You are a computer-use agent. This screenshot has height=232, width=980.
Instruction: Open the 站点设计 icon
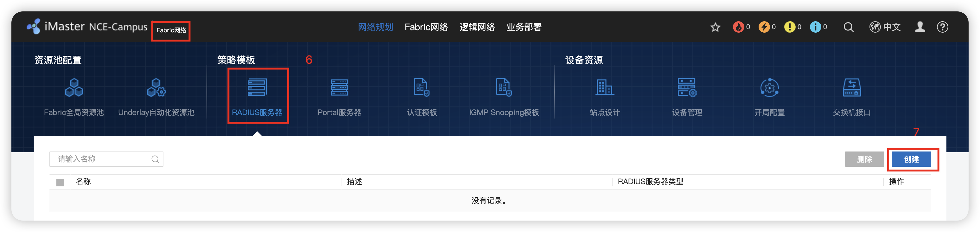(x=605, y=87)
